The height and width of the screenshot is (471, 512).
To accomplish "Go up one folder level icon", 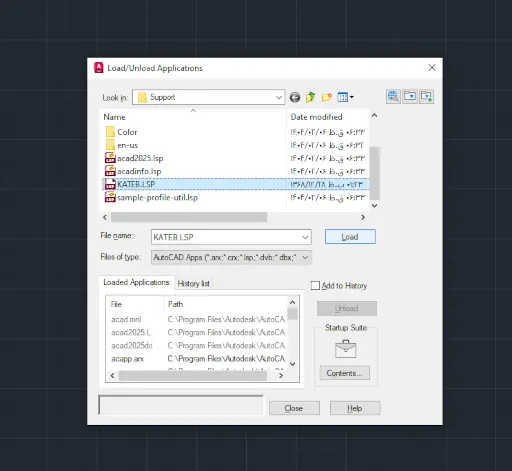I will [311, 97].
